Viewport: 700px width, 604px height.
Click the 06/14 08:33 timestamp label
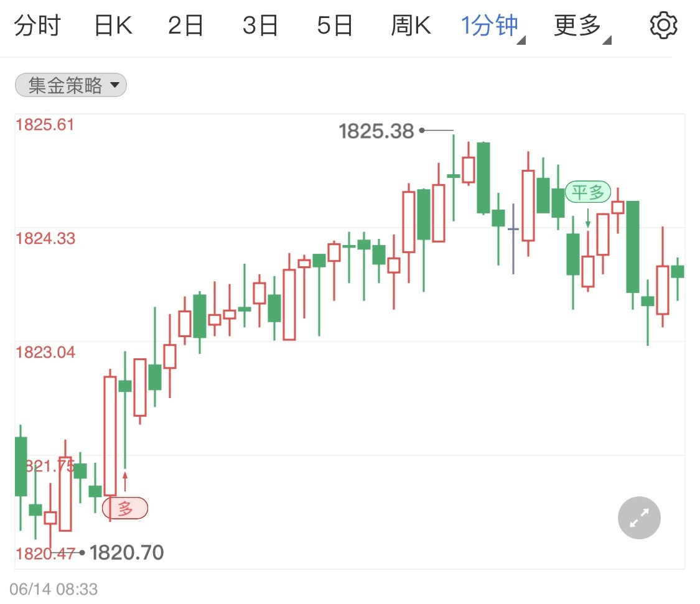tap(54, 589)
